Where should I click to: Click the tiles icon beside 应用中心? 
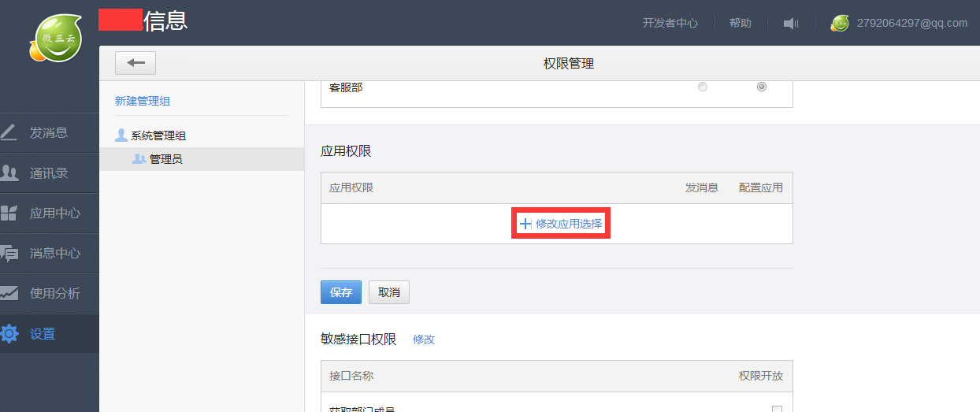click(x=9, y=213)
